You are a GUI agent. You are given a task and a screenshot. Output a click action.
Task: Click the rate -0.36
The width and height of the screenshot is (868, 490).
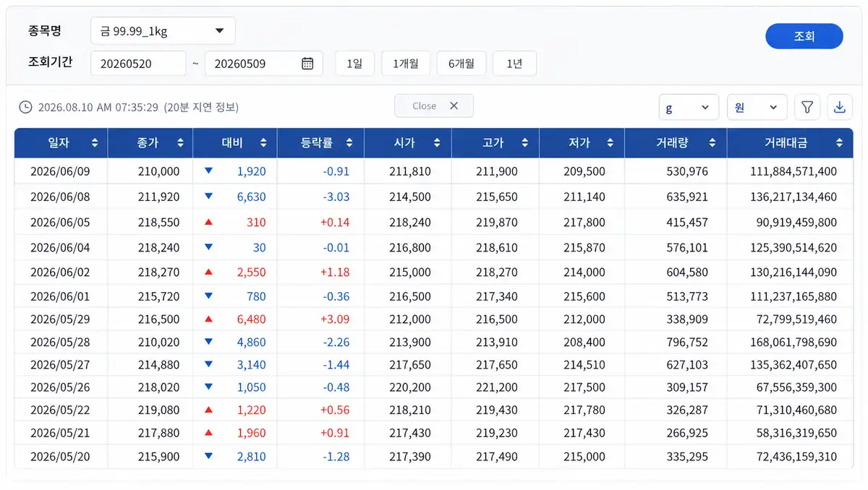(336, 296)
